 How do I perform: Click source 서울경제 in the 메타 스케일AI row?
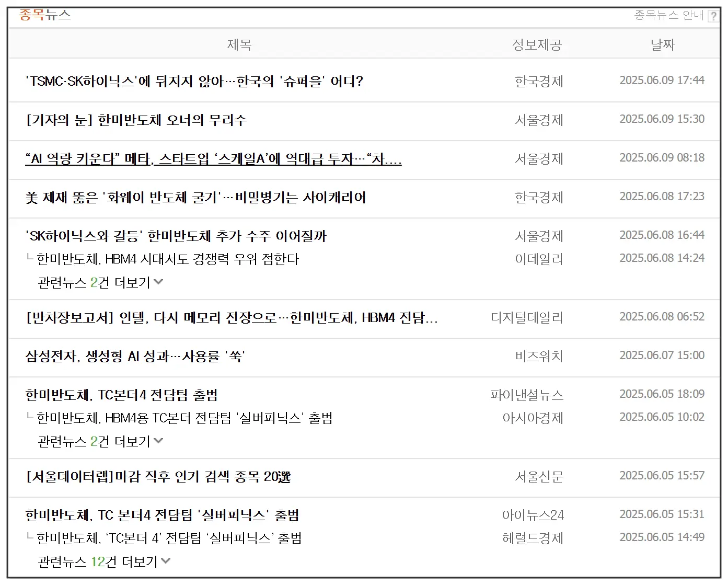pyautogui.click(x=539, y=159)
